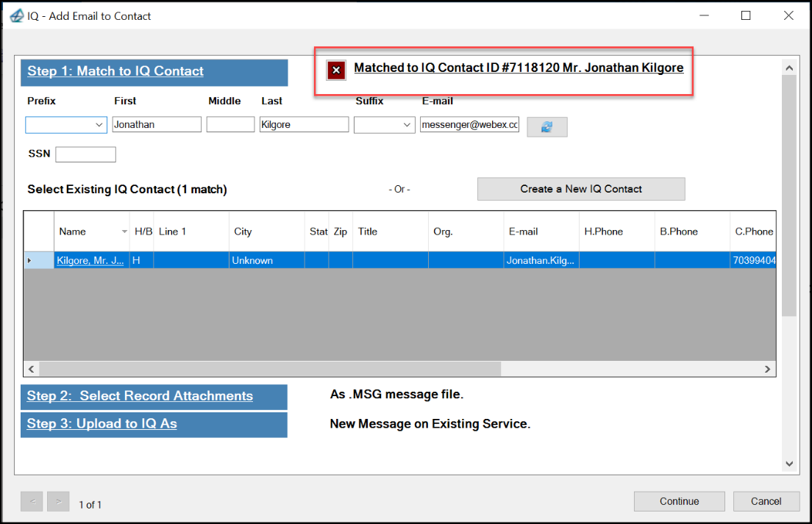This screenshot has width=812, height=524.
Task: Click the B.Phone column header
Action: pos(692,232)
